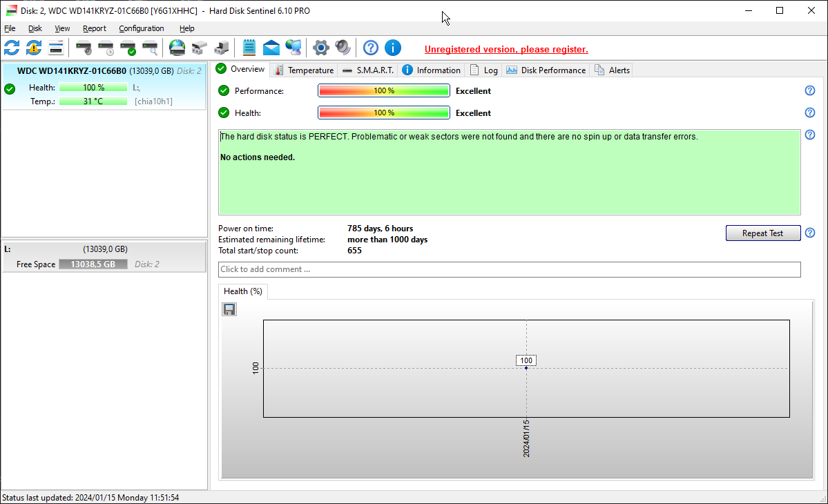Click the disk with green checkmark test icon
The image size is (828, 504).
[128, 48]
